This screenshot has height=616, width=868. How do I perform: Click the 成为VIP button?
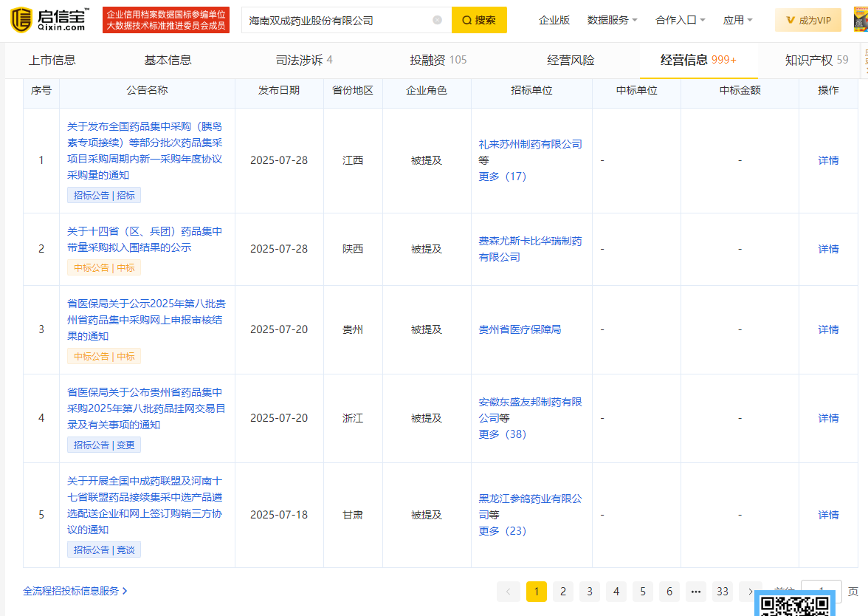point(808,20)
